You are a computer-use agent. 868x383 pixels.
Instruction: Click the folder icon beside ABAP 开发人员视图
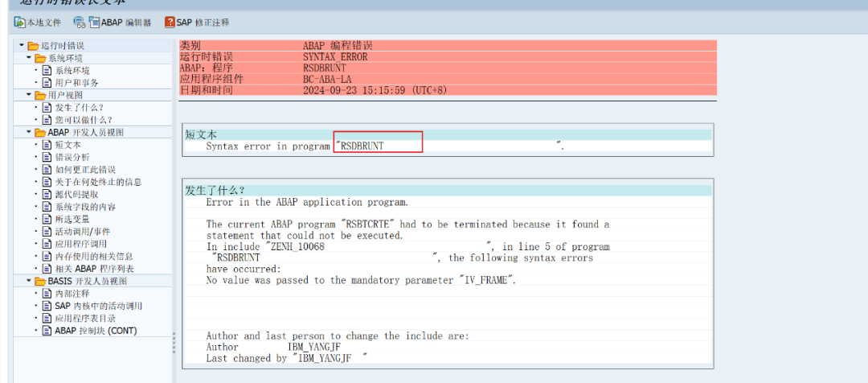click(40, 133)
